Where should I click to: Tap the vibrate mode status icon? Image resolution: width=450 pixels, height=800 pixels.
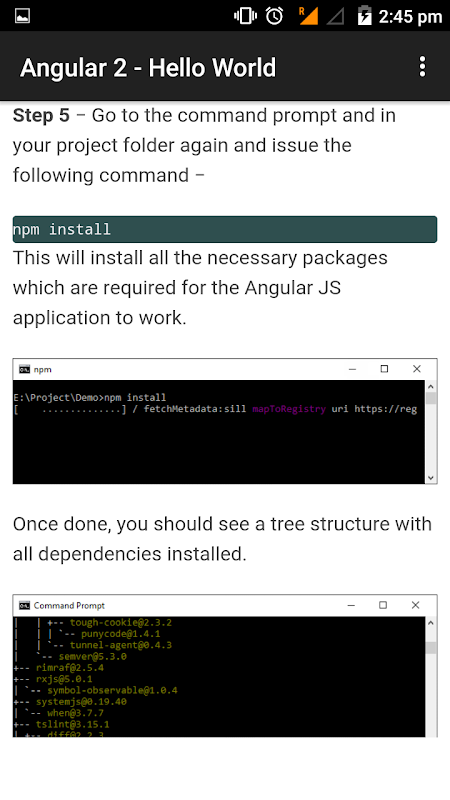tap(245, 16)
